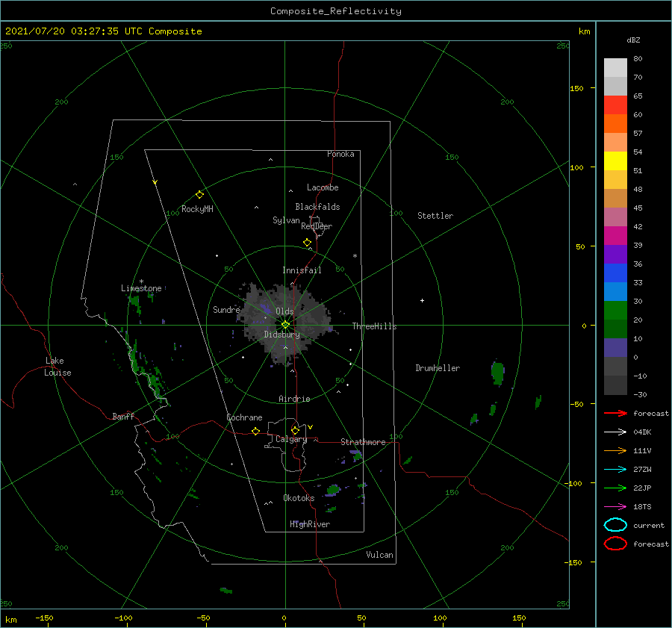
Task: Click the yellow diamond marker near RockyMH
Action: (199, 195)
